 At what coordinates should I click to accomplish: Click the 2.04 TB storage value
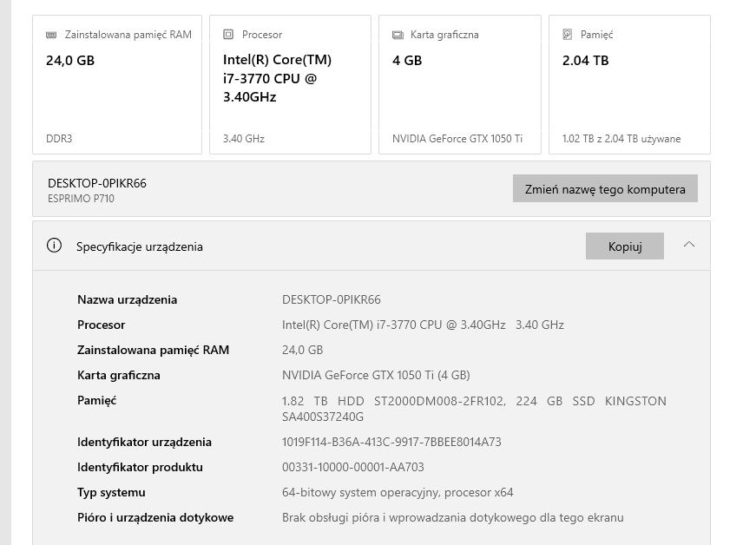pyautogui.click(x=585, y=61)
